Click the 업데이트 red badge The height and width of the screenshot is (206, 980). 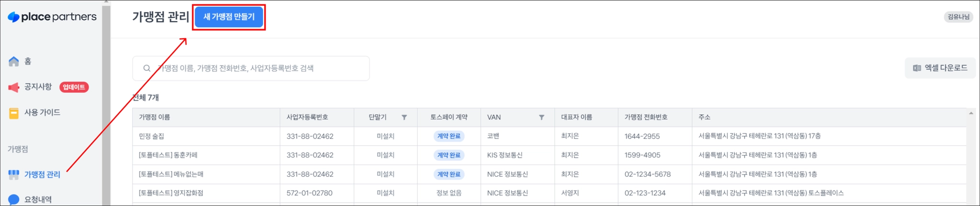[x=74, y=87]
